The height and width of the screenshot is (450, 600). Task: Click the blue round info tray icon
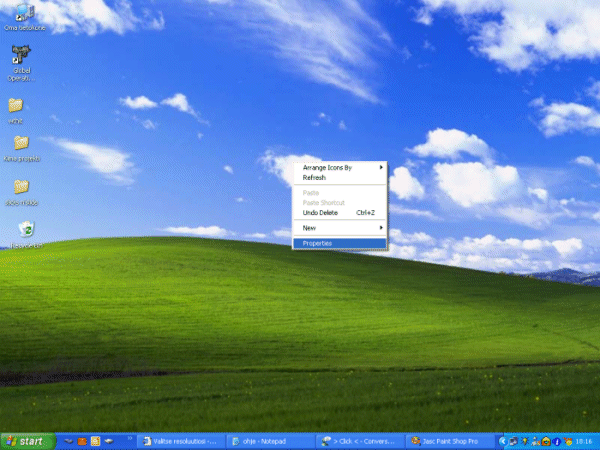(x=557, y=442)
